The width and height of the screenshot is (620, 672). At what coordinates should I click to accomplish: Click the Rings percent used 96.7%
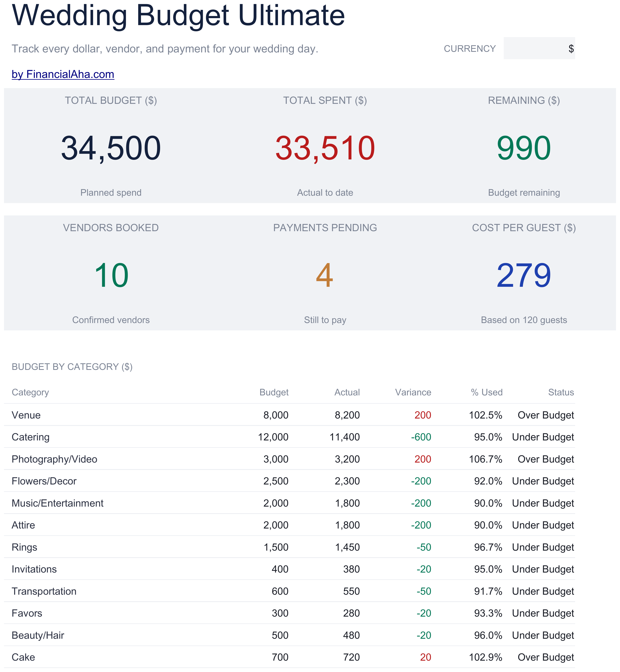tap(488, 547)
